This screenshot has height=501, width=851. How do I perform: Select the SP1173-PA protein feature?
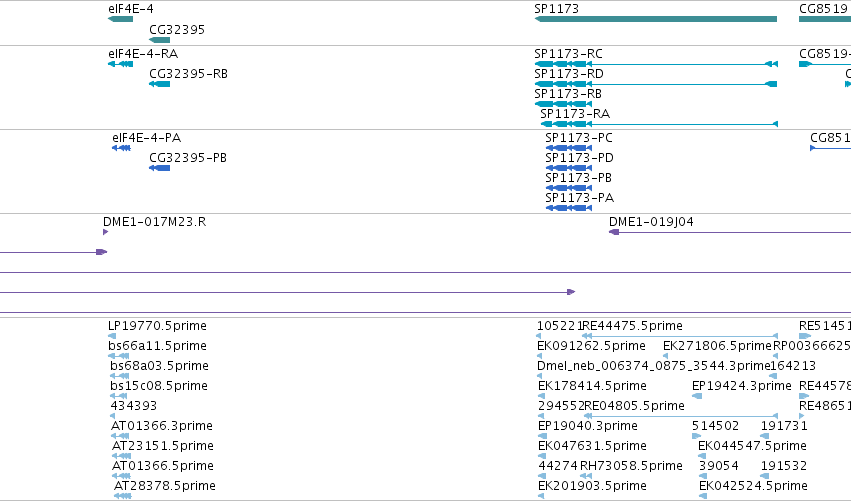pyautogui.click(x=569, y=208)
